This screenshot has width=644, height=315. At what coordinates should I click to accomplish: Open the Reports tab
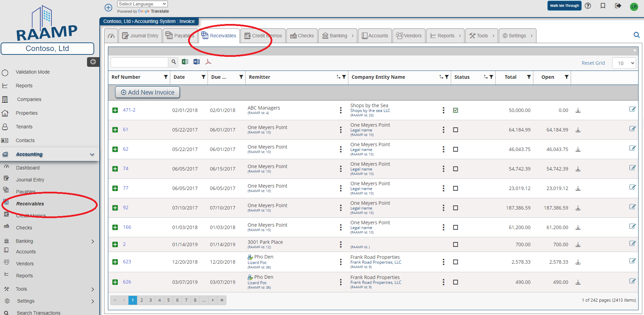(445, 36)
